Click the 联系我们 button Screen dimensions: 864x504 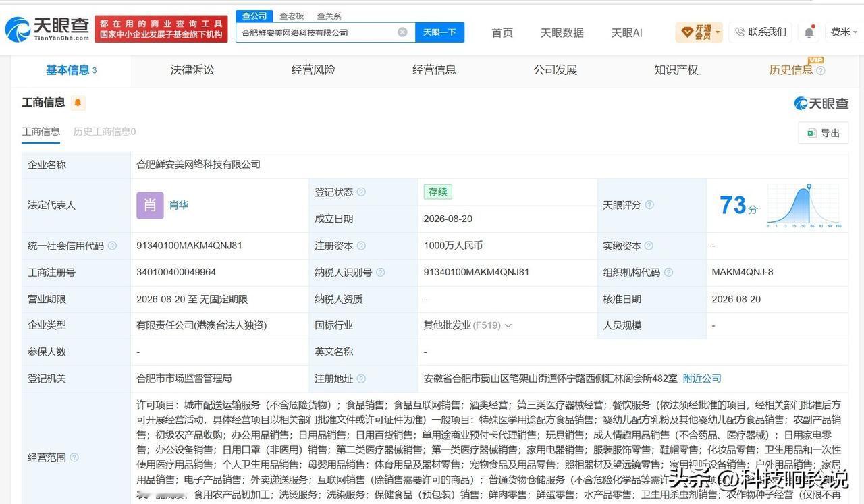760,32
